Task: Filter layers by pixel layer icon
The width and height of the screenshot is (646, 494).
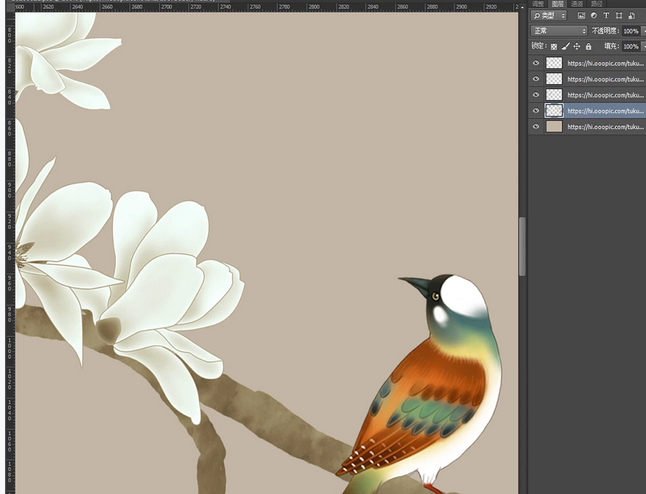Action: point(580,16)
